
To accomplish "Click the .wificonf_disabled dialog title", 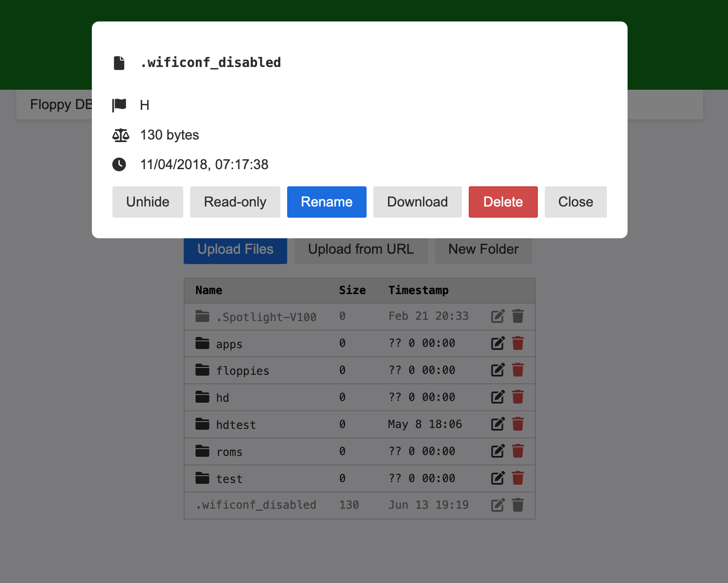I will tap(210, 63).
